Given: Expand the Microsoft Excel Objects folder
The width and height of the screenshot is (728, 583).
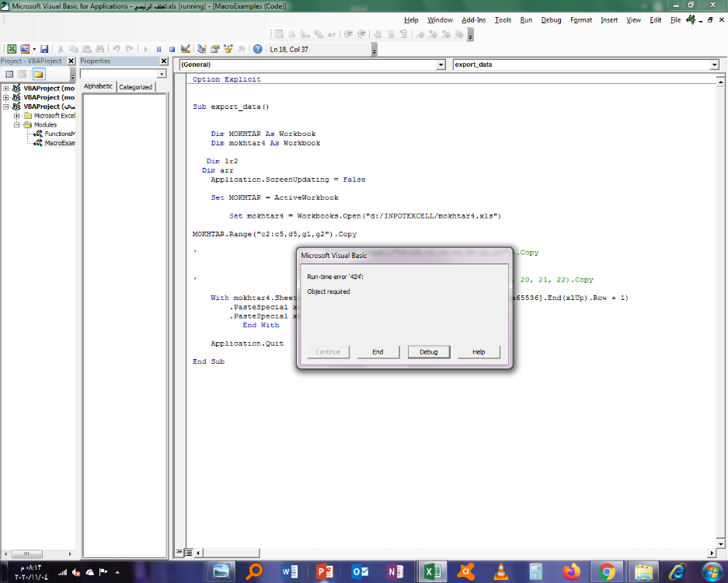Looking at the screenshot, I should [x=17, y=116].
